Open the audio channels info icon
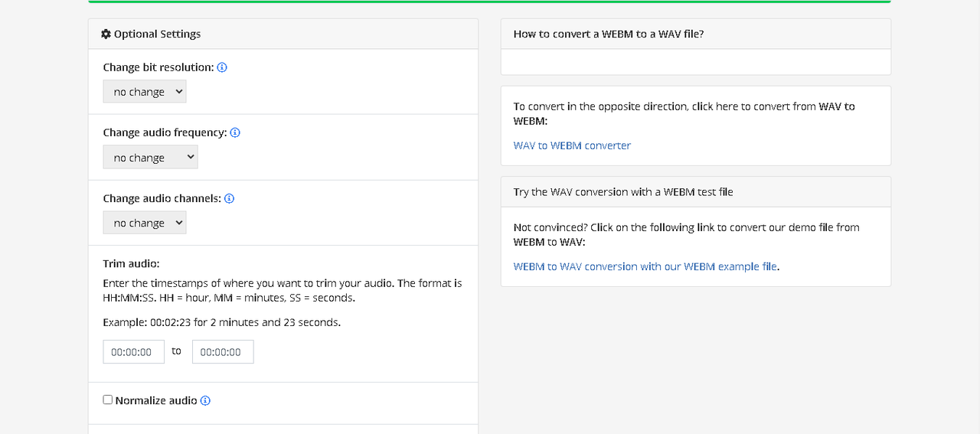Screen dimensions: 980x434 (229, 198)
